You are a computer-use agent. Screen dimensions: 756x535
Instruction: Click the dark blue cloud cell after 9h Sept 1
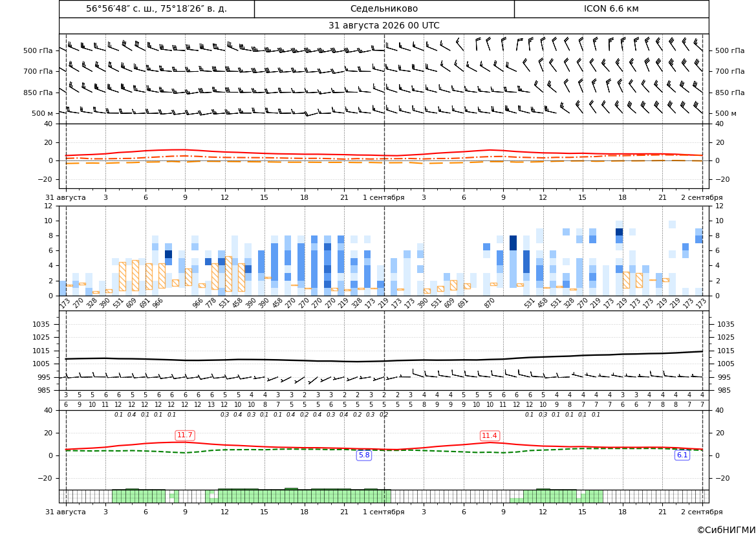pos(513,243)
